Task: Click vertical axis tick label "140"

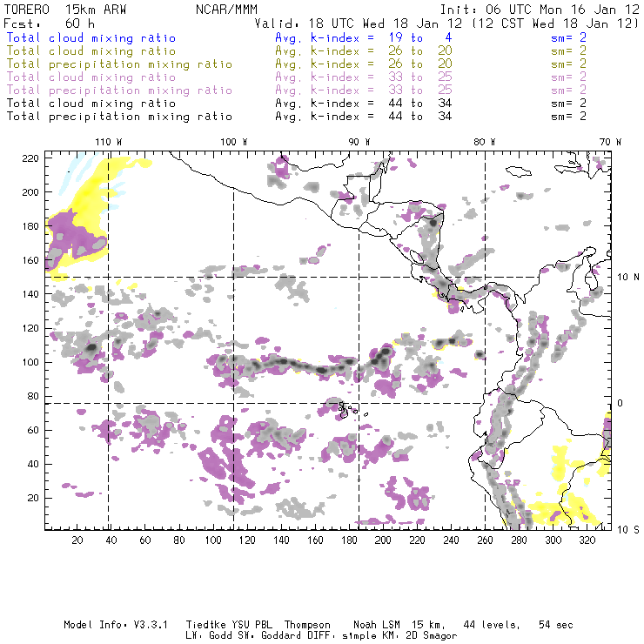Action: 30,294
